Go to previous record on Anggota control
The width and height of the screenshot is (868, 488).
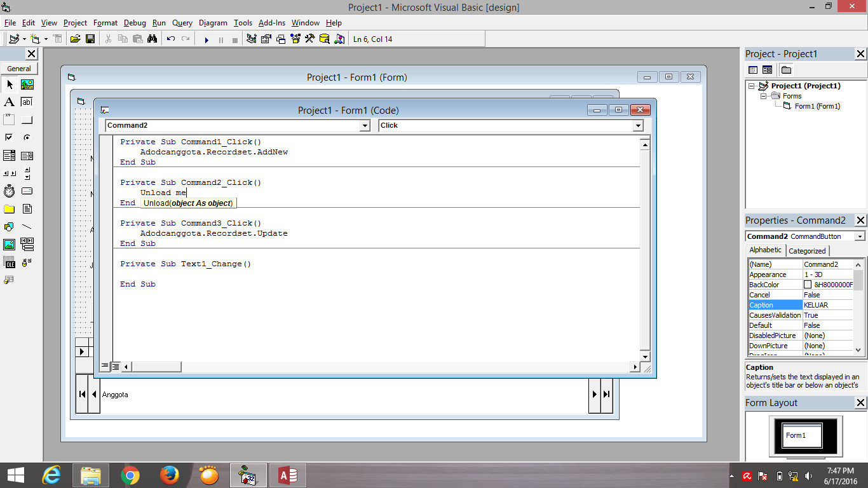94,395
